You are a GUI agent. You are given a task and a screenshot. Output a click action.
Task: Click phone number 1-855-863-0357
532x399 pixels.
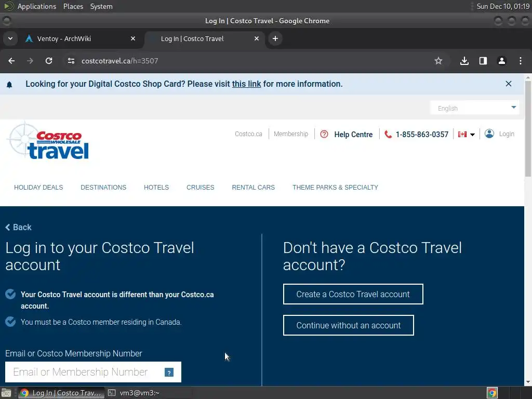(x=422, y=135)
